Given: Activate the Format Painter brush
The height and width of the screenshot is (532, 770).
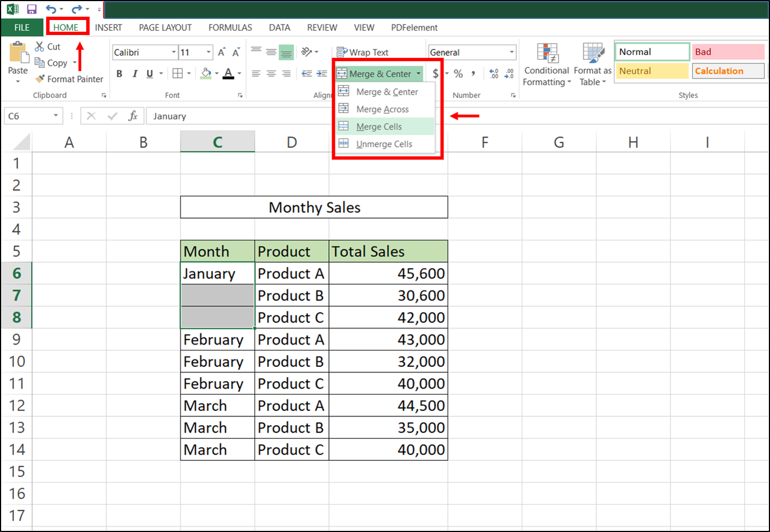Looking at the screenshot, I should (69, 79).
